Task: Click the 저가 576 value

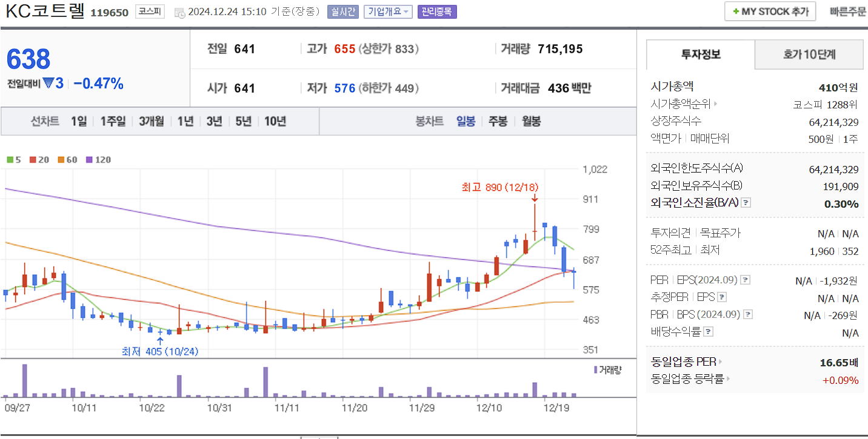Action: tap(344, 88)
